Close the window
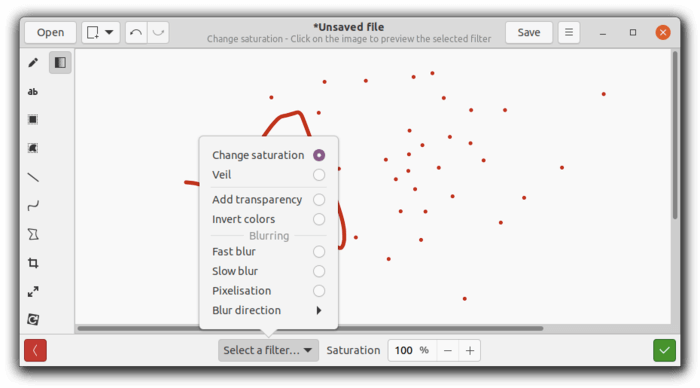The image size is (700, 388). pyautogui.click(x=663, y=33)
